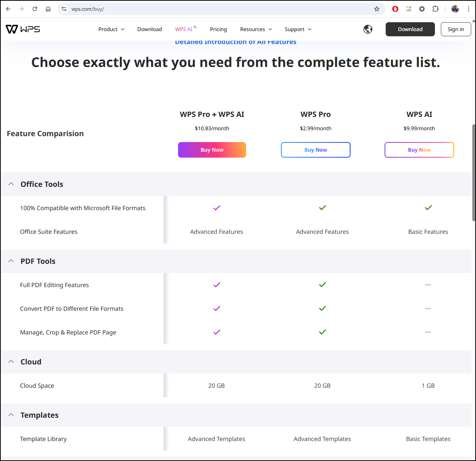This screenshot has height=461, width=476.
Task: Click 'Full PDF Editing Features' row label
Action: tap(54, 285)
